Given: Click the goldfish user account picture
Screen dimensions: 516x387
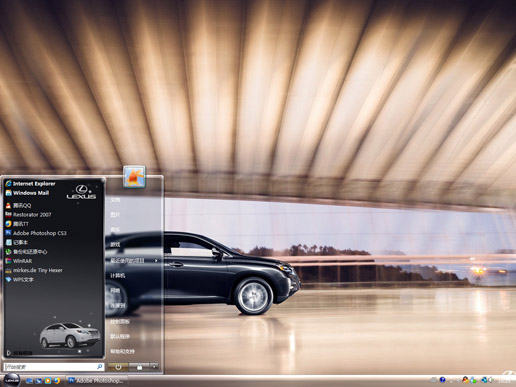Looking at the screenshot, I should pos(134,176).
